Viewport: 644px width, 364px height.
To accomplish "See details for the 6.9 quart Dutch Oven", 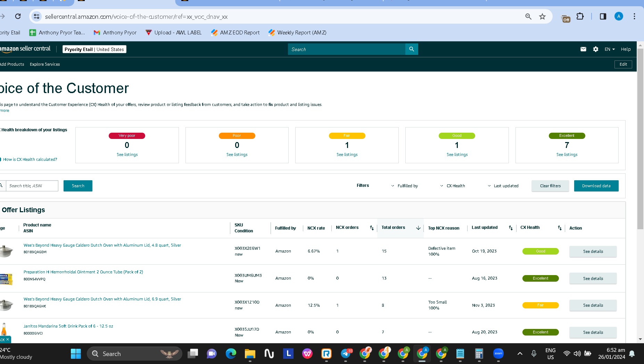I will coord(593,305).
